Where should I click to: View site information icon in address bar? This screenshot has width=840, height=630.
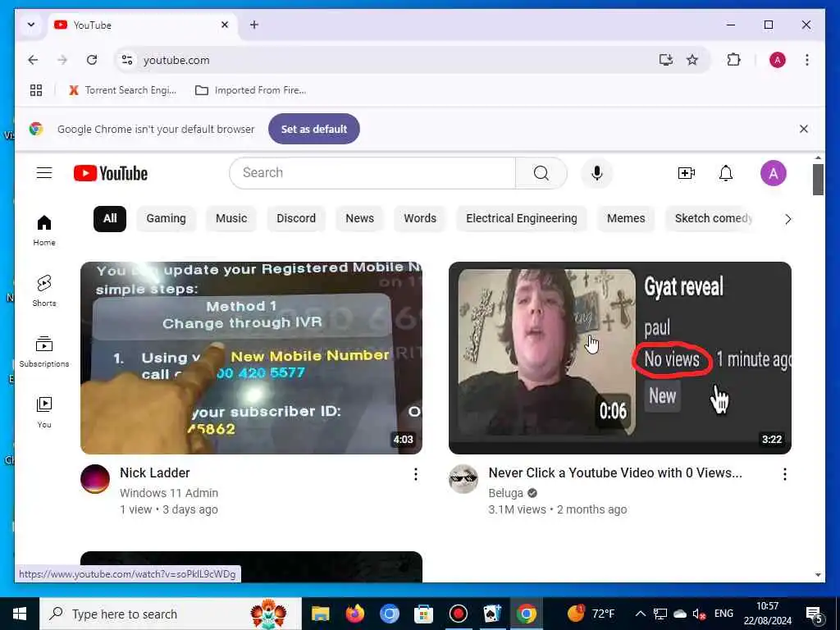click(x=127, y=60)
